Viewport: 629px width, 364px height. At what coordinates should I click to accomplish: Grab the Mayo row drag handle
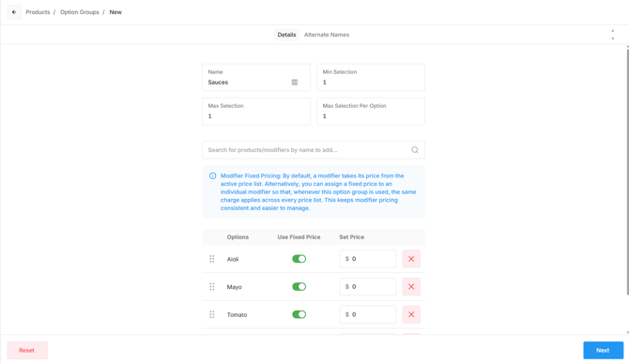pos(212,287)
